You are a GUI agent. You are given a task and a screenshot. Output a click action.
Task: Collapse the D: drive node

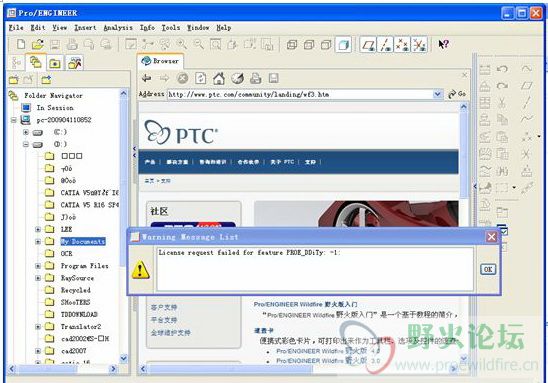(26, 144)
